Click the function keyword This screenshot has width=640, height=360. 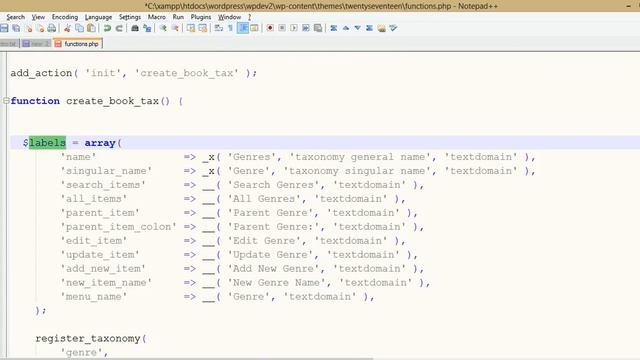[x=35, y=101]
